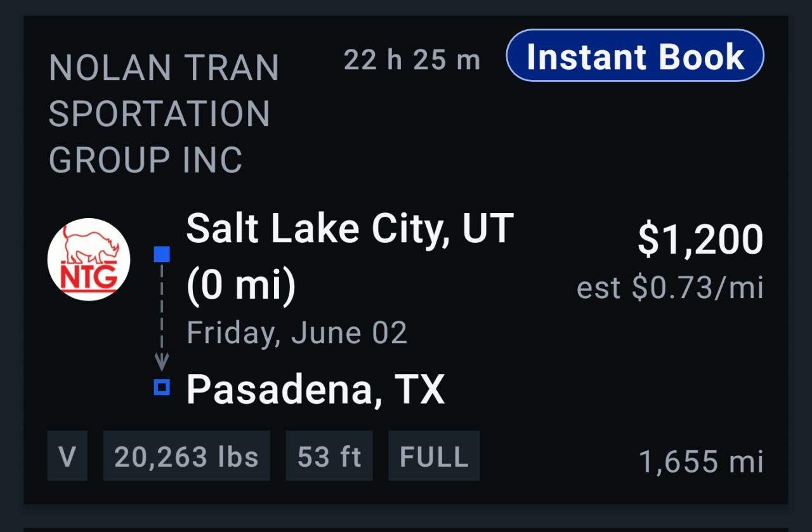Click the filled blue origin marker square
The height and width of the screenshot is (532, 812).
coord(162,255)
